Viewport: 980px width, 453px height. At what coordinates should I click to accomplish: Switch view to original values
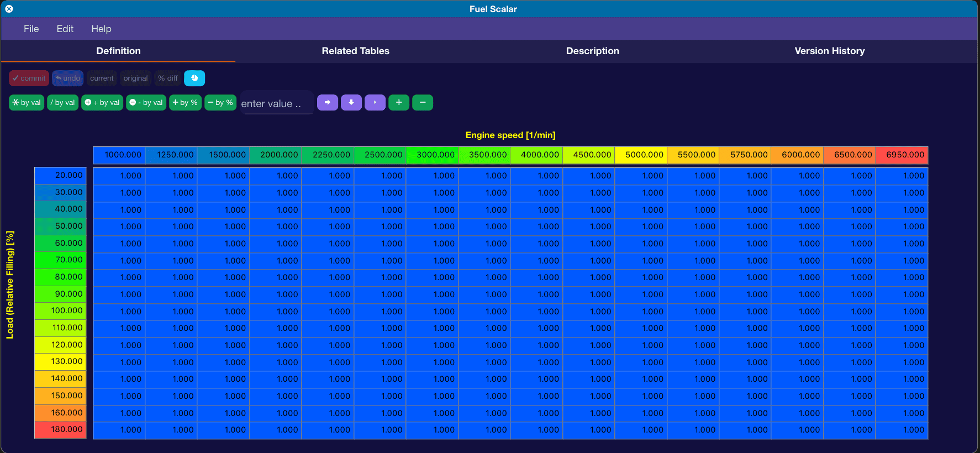(x=135, y=78)
